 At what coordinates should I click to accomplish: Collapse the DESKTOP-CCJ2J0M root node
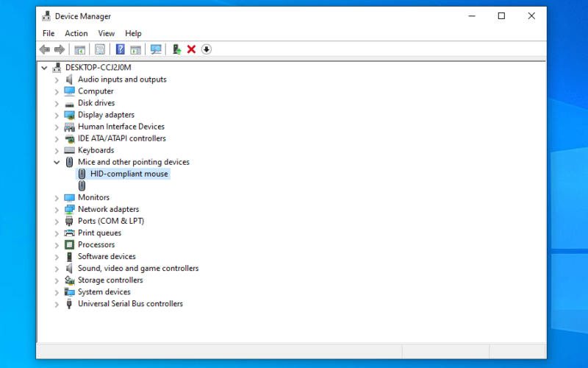click(44, 68)
